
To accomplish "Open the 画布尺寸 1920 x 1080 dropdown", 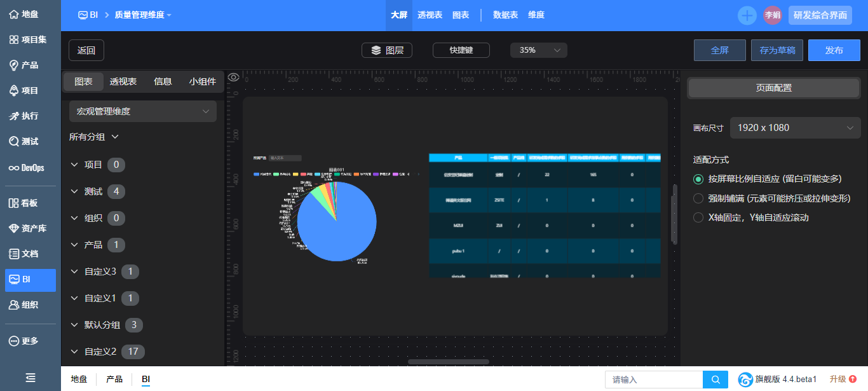I will [x=796, y=128].
